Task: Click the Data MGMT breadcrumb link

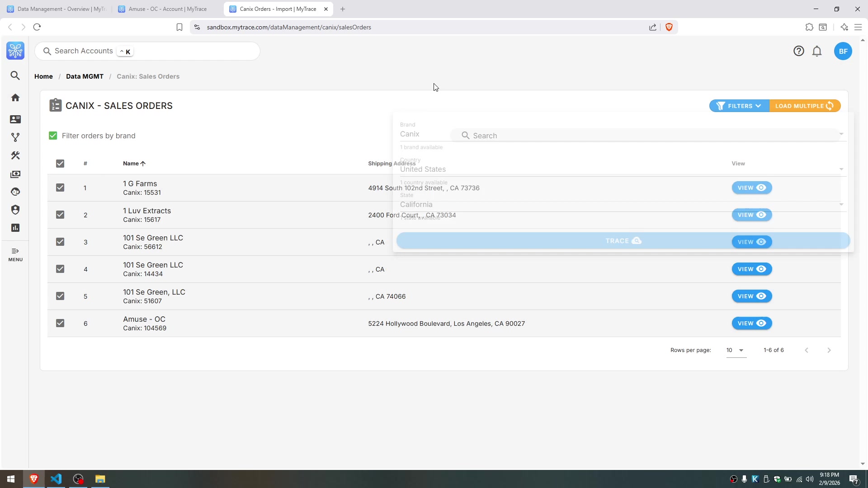Action: tap(85, 76)
